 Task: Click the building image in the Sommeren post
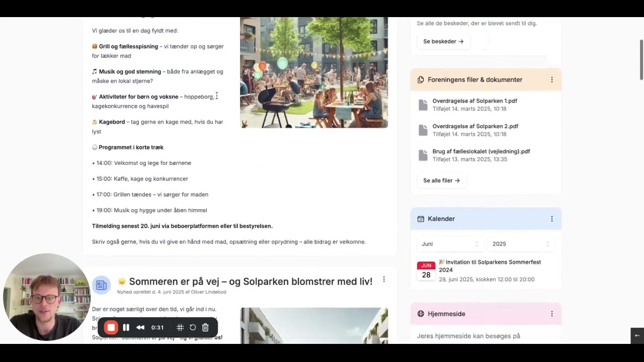pos(314,326)
